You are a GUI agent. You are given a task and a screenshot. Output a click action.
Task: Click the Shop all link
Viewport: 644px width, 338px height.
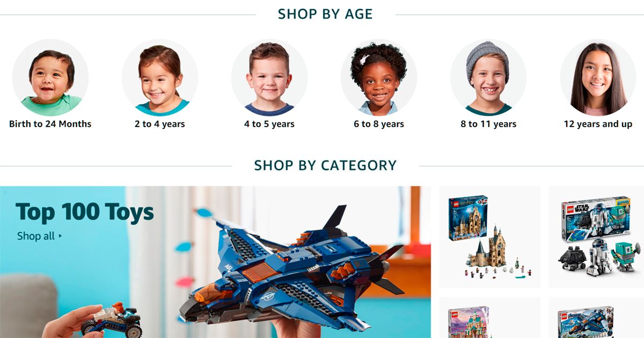tap(36, 236)
